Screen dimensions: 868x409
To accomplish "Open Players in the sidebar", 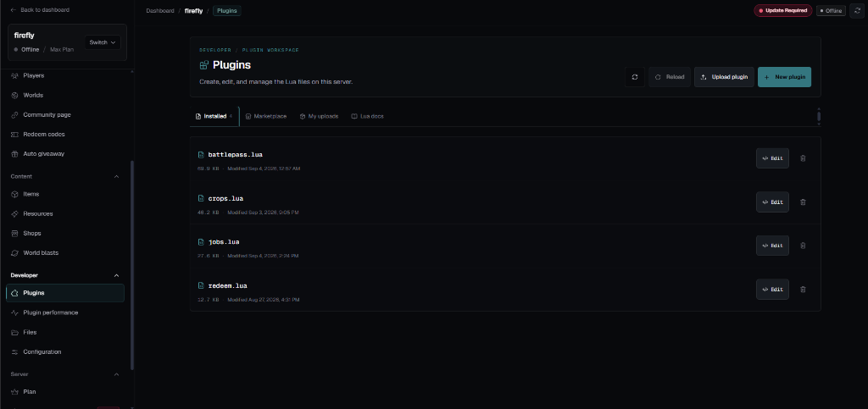I will [65, 75].
